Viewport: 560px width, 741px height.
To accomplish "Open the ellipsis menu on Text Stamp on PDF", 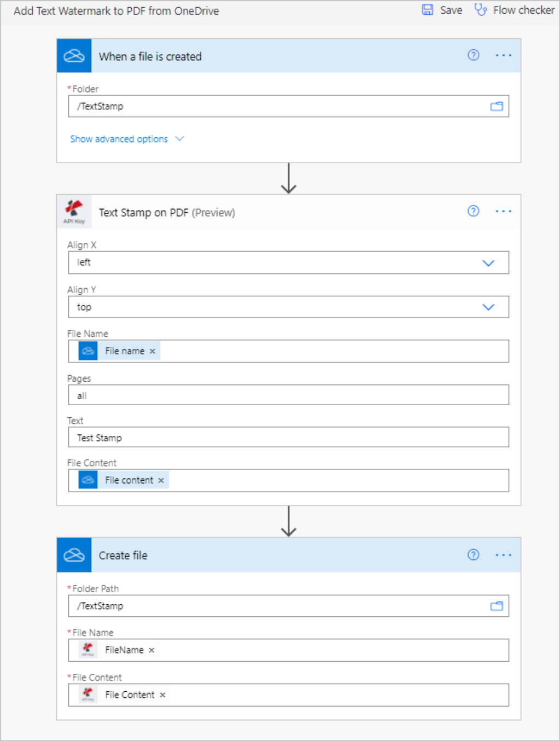I will (x=503, y=211).
